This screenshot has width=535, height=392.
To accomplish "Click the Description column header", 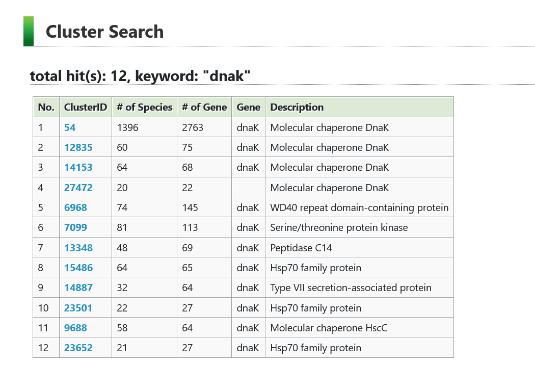I will pyautogui.click(x=297, y=107).
